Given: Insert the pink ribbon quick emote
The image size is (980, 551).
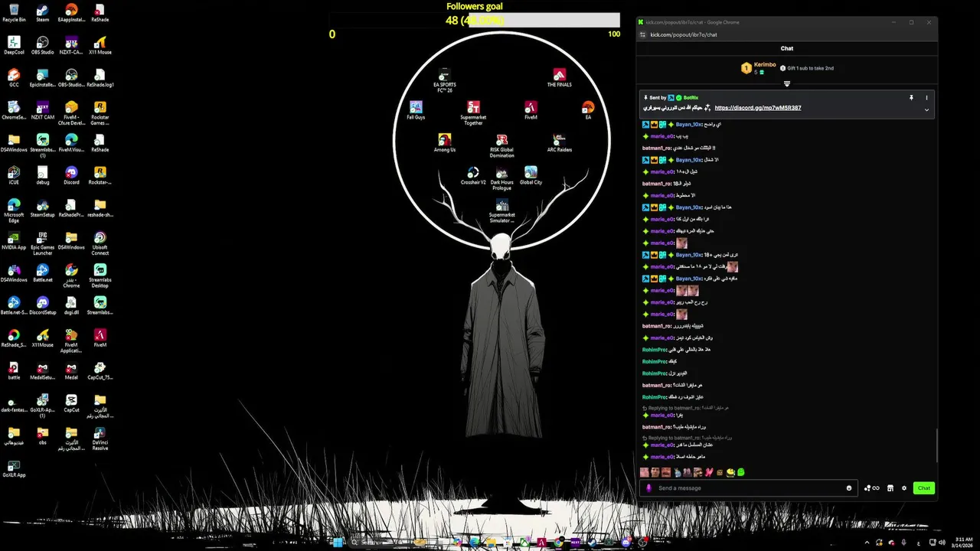Looking at the screenshot, I should pos(709,472).
